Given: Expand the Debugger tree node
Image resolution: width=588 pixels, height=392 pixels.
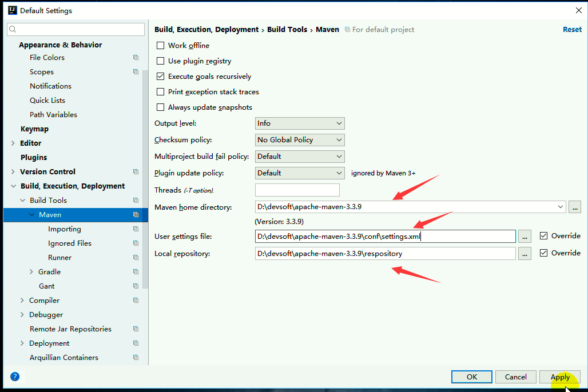Looking at the screenshot, I should pyautogui.click(x=22, y=314).
